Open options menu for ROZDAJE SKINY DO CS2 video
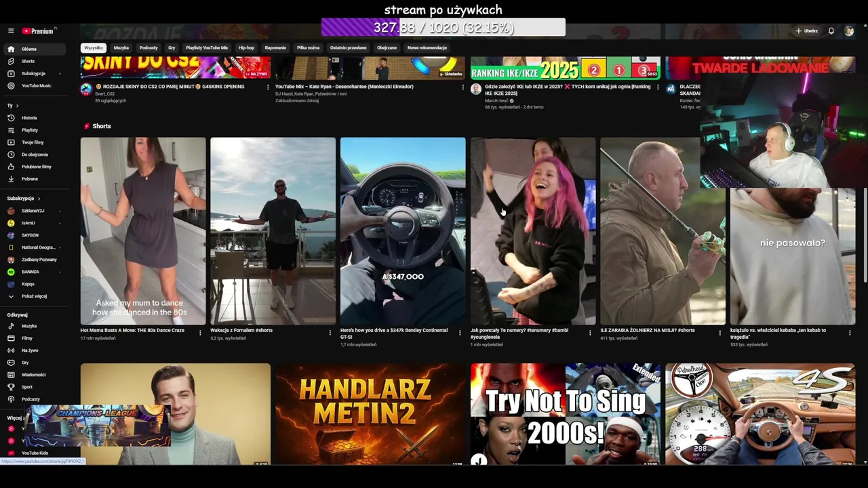The image size is (868, 488). (268, 87)
